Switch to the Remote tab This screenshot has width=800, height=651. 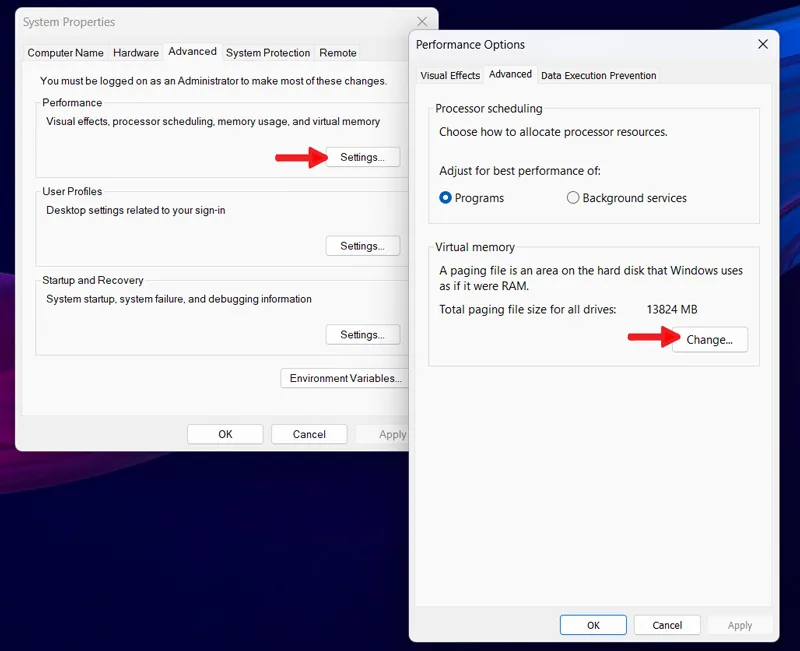tap(338, 53)
